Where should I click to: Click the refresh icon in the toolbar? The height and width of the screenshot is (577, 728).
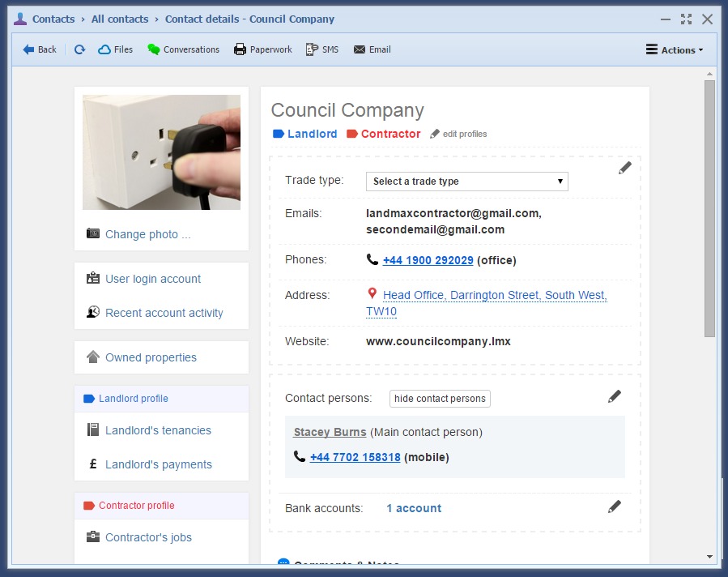click(79, 49)
